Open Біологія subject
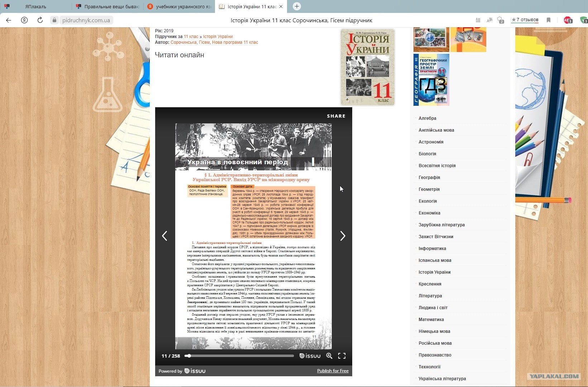This screenshot has height=387, width=588. (427, 154)
